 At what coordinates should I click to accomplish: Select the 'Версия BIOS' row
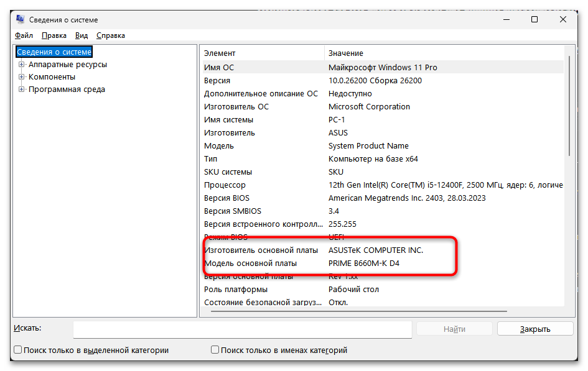[x=383, y=198]
